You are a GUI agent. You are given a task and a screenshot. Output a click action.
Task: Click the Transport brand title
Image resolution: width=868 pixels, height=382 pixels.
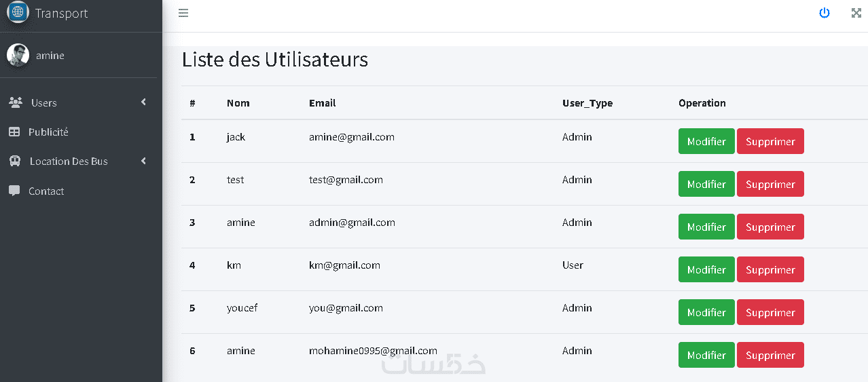click(x=61, y=14)
